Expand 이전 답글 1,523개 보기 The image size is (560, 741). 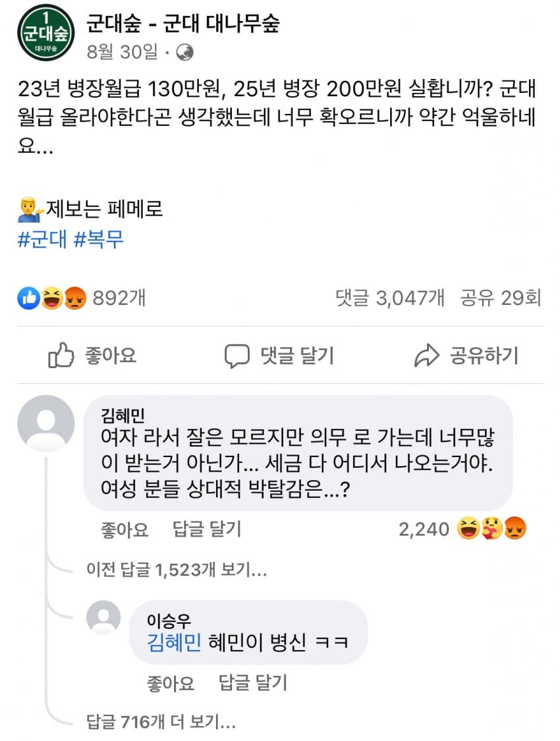(177, 570)
